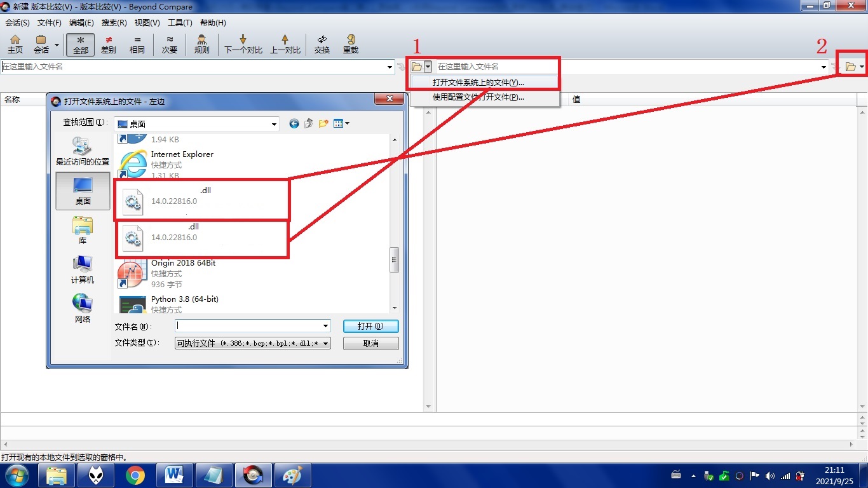
Task: Click the file list scrollbar thumb
Action: 395,260
